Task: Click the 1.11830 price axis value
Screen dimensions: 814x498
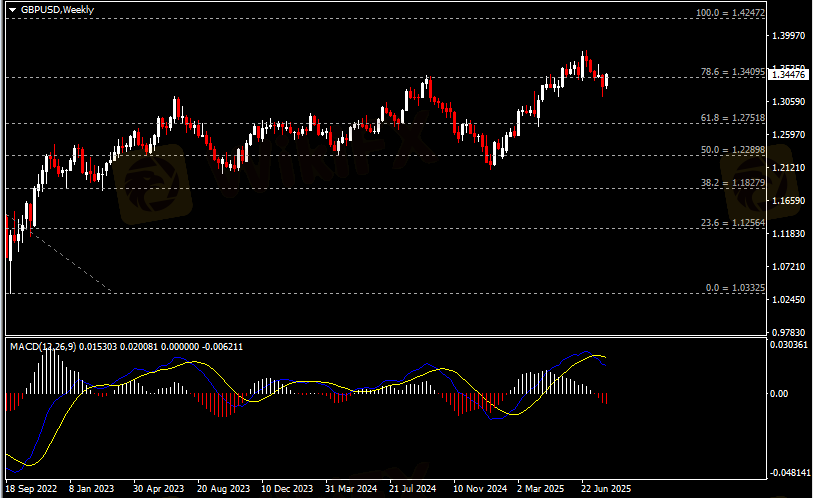Action: (x=789, y=234)
